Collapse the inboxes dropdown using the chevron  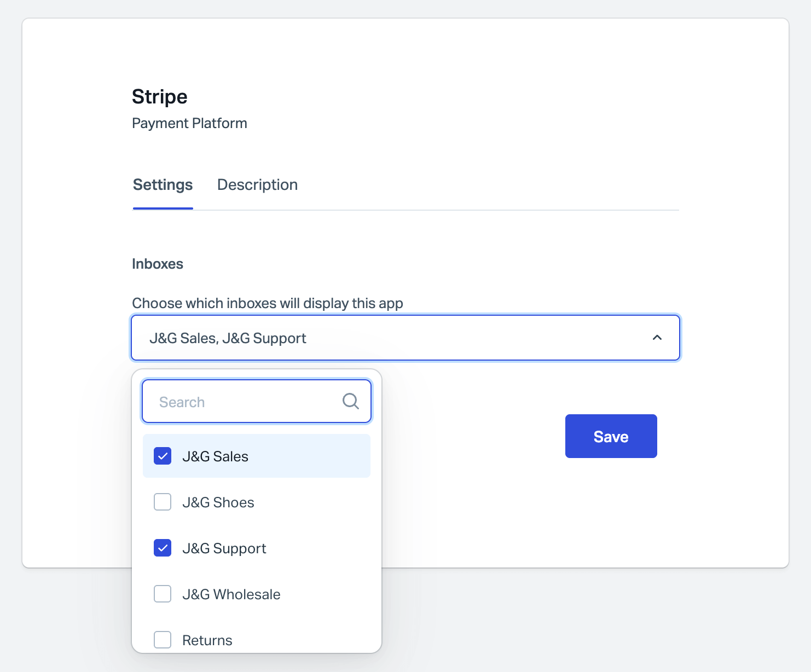[657, 338]
